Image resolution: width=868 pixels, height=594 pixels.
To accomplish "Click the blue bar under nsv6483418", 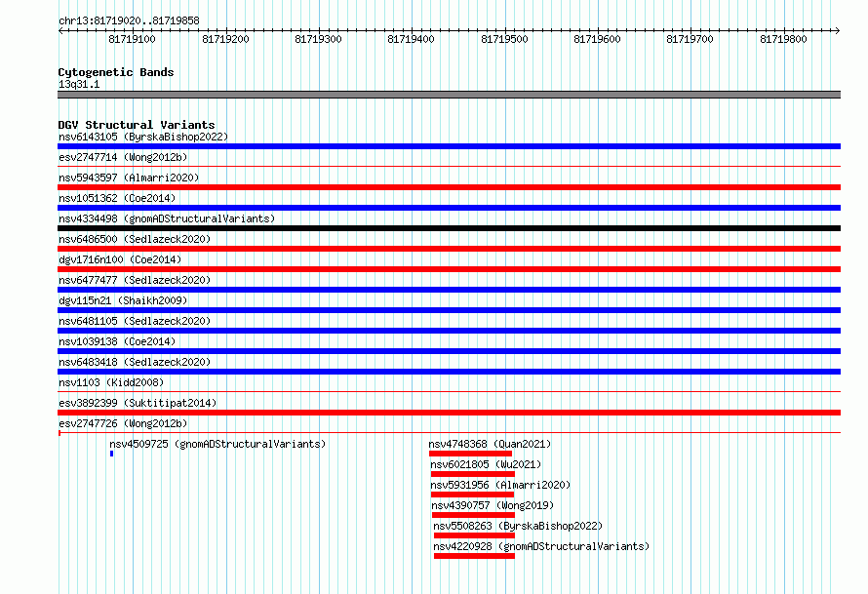I will 449,372.
